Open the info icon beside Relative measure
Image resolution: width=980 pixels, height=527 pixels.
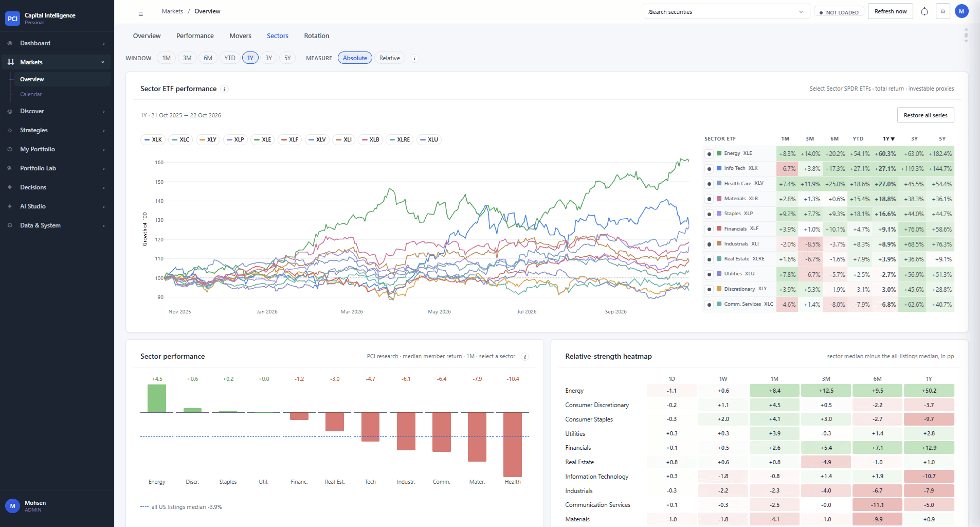pyautogui.click(x=414, y=59)
